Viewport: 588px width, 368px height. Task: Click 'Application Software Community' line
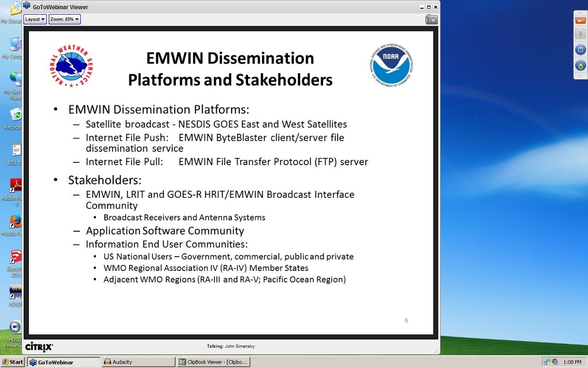(165, 231)
